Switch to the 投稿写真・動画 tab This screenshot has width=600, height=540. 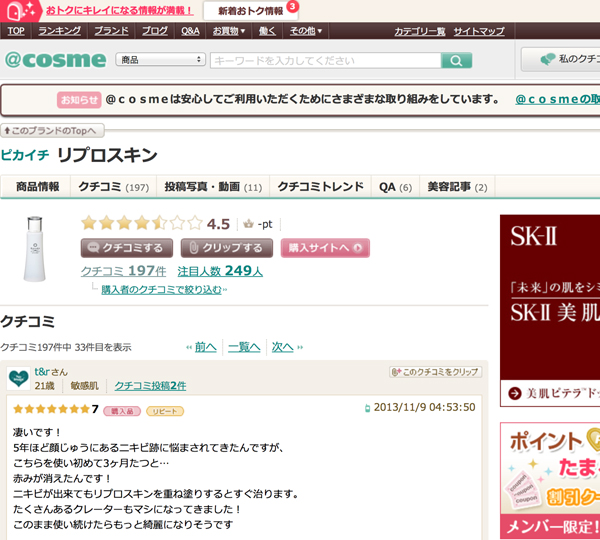pyautogui.click(x=213, y=187)
